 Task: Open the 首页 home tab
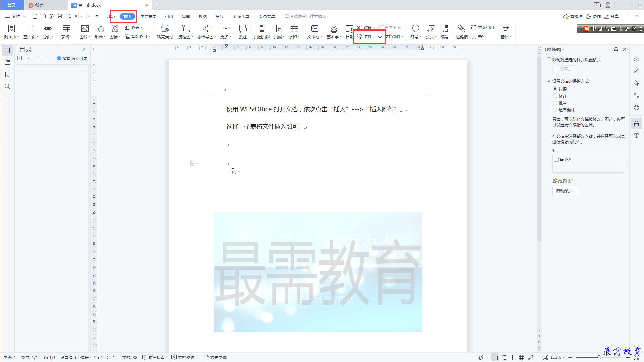click(x=12, y=5)
